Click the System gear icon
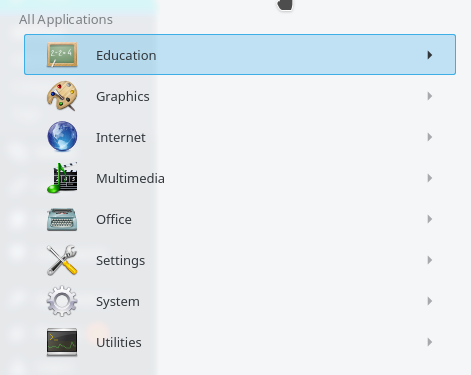This screenshot has width=471, height=375. point(62,301)
